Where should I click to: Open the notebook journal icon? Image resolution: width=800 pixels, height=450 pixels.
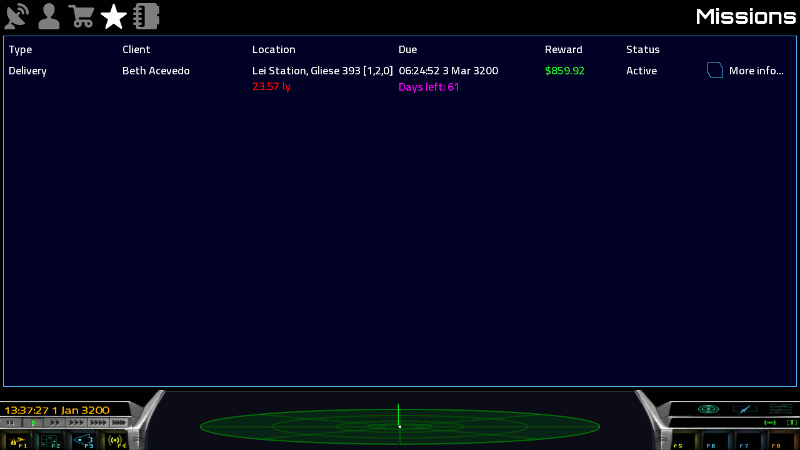[146, 16]
